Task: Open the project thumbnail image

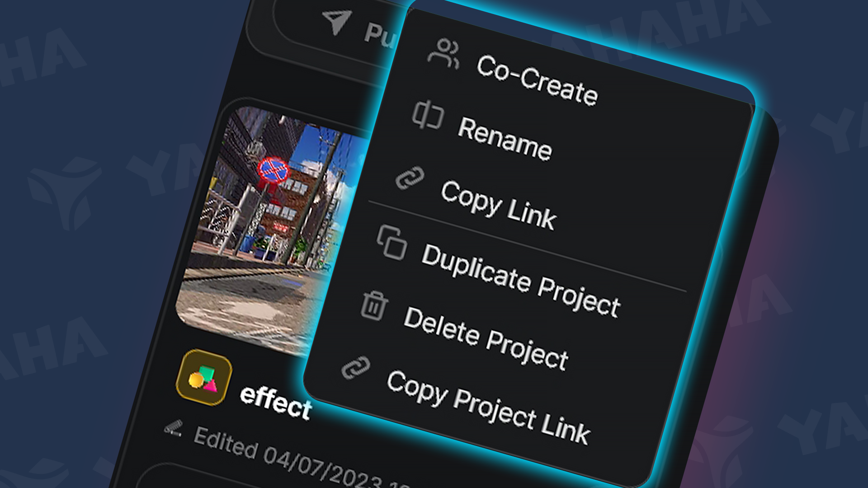Action: (262, 212)
